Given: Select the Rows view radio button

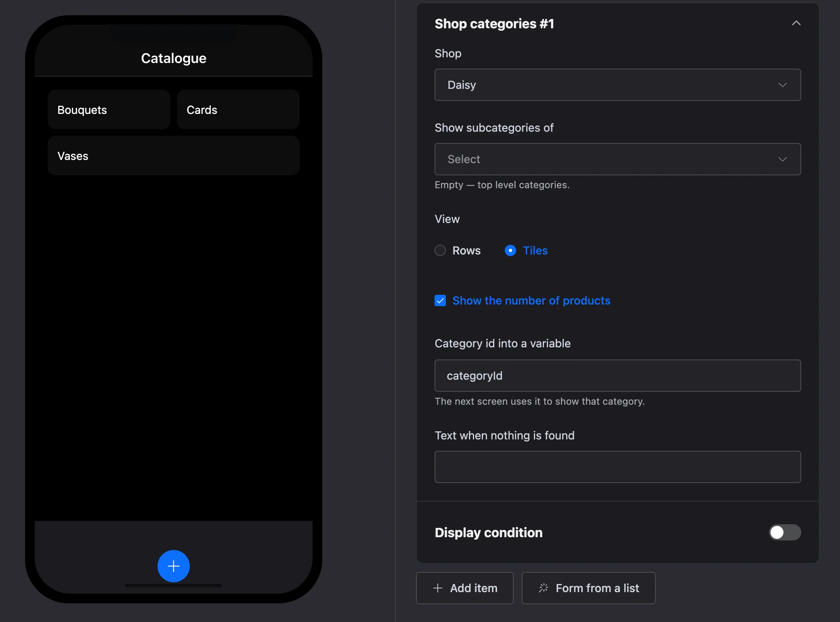Looking at the screenshot, I should 440,250.
